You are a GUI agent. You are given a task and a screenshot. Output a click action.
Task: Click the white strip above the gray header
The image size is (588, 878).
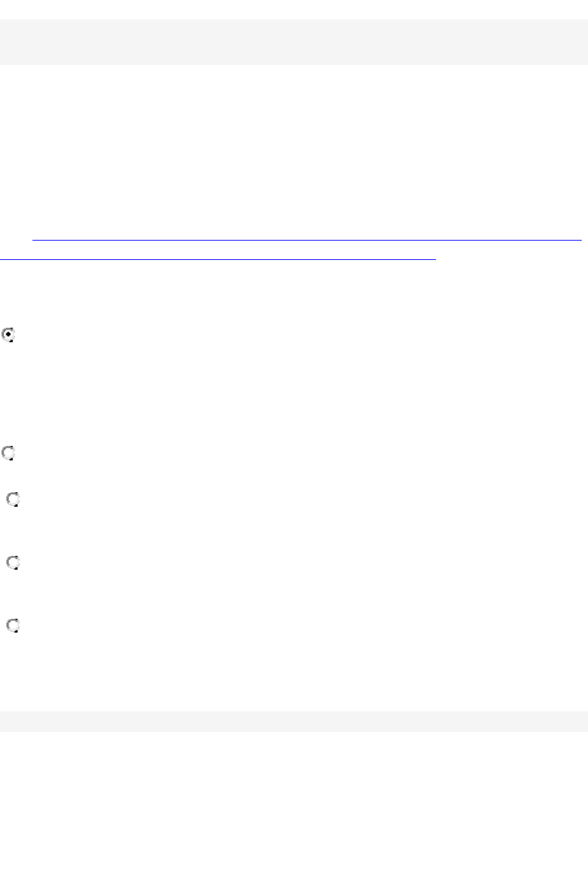click(x=294, y=9)
